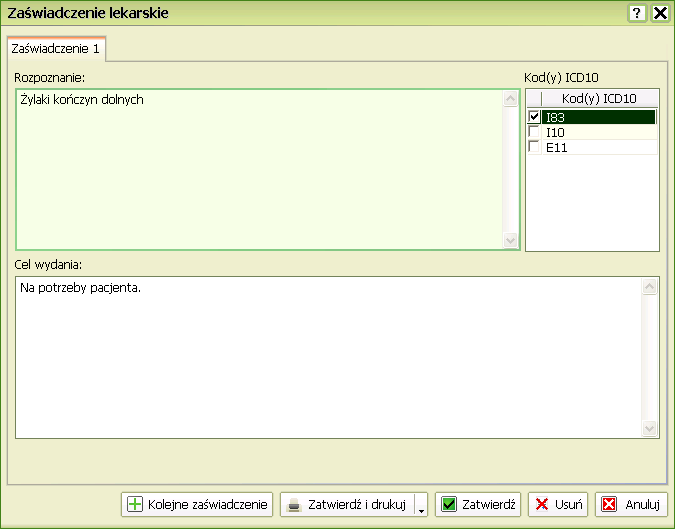
Task: Check the I10 ICD10 code checkbox
Action: click(x=534, y=132)
